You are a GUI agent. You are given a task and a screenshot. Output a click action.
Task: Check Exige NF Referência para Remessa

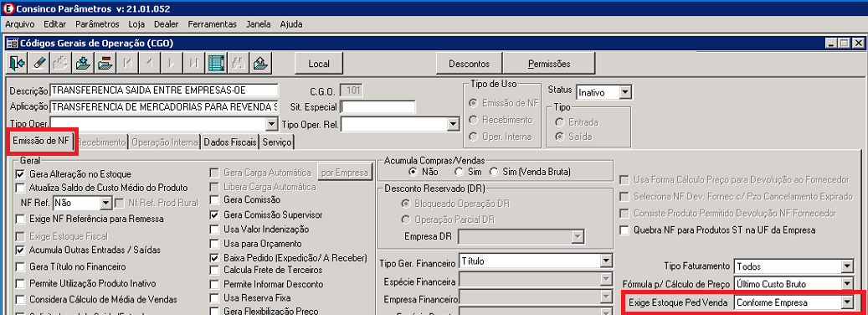click(x=20, y=219)
